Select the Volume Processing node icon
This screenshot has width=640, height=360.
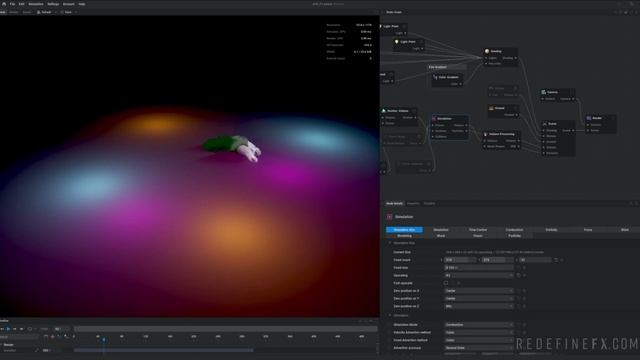click(x=485, y=134)
